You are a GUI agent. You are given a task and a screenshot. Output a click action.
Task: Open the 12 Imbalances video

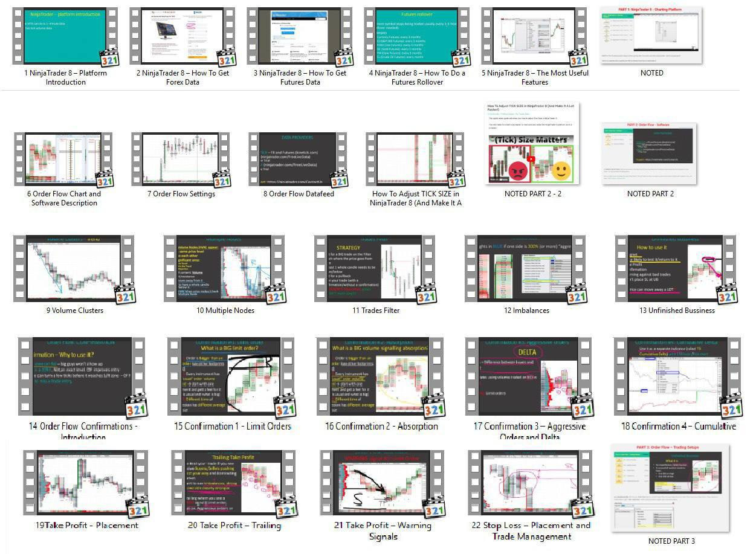(x=526, y=268)
